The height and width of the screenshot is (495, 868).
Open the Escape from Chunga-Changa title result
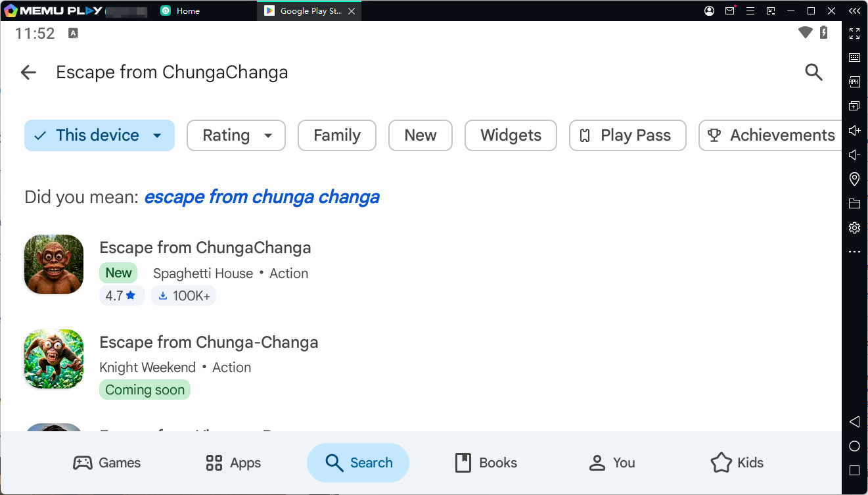tap(209, 342)
